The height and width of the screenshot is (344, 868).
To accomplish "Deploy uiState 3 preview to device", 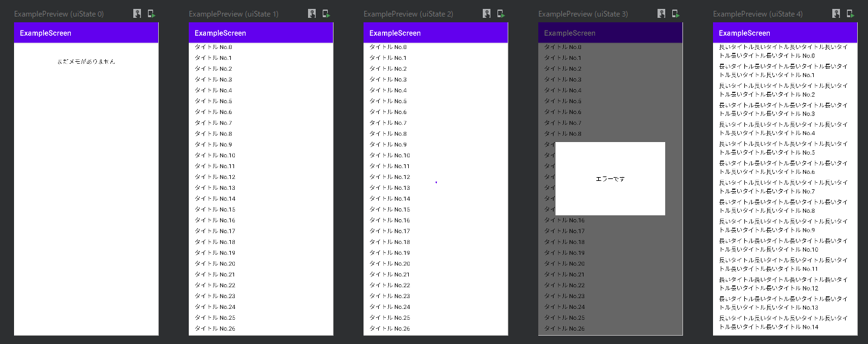I will click(x=675, y=13).
